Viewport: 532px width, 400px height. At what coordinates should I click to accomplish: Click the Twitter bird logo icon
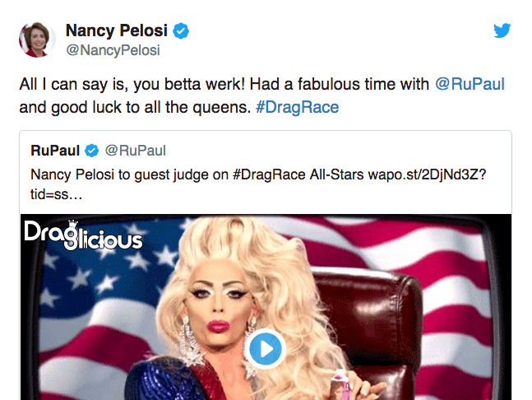(x=502, y=30)
